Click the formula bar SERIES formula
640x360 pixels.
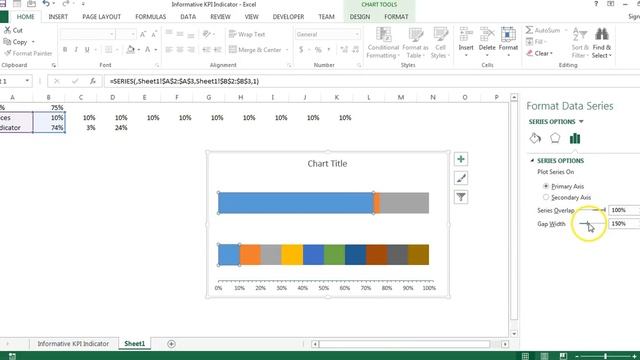[184, 81]
